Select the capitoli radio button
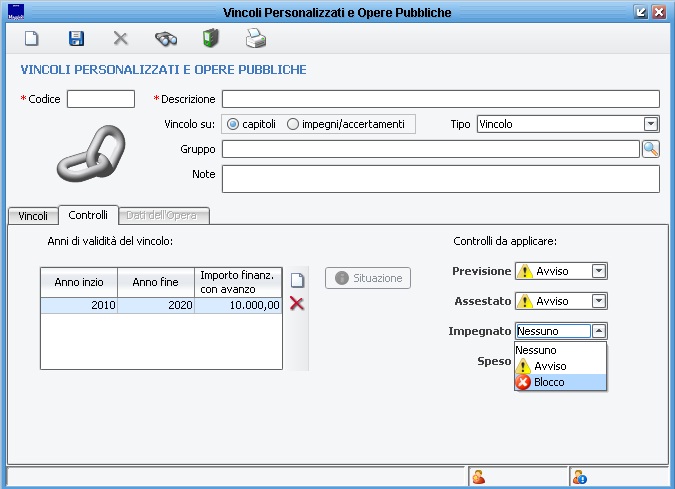 233,125
